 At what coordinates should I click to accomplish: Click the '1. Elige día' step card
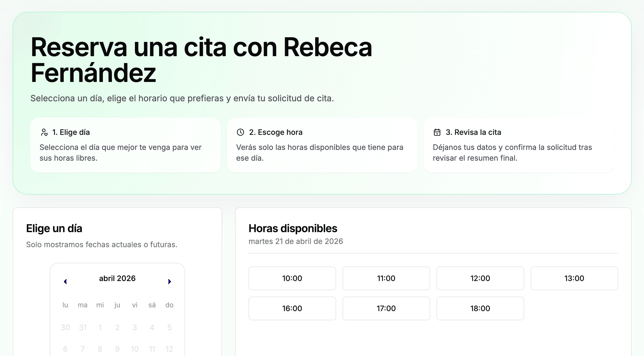[x=125, y=145]
